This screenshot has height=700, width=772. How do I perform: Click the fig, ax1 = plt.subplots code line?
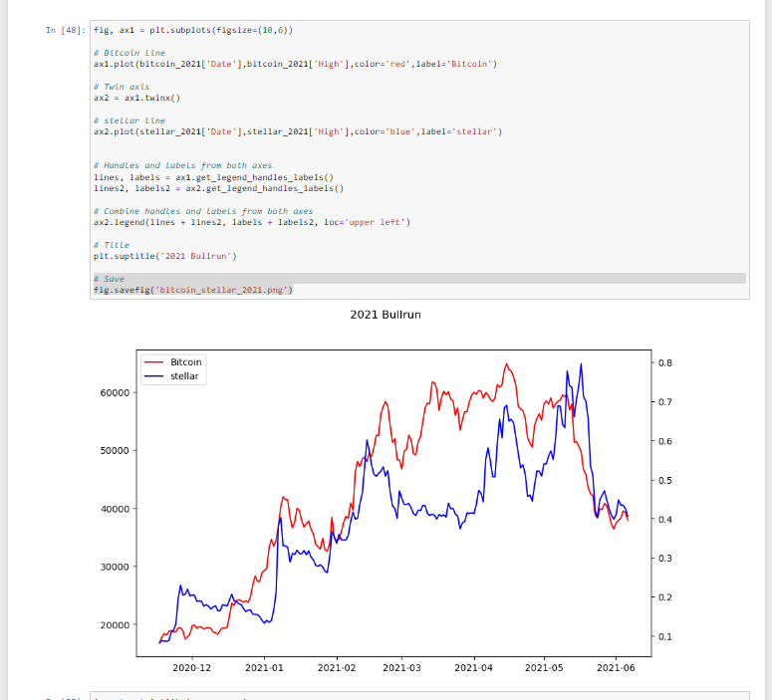[x=193, y=30]
